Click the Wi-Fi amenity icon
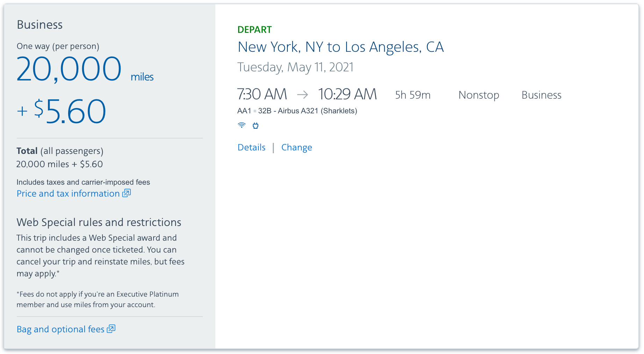Image resolution: width=644 pixels, height=354 pixels. click(242, 125)
